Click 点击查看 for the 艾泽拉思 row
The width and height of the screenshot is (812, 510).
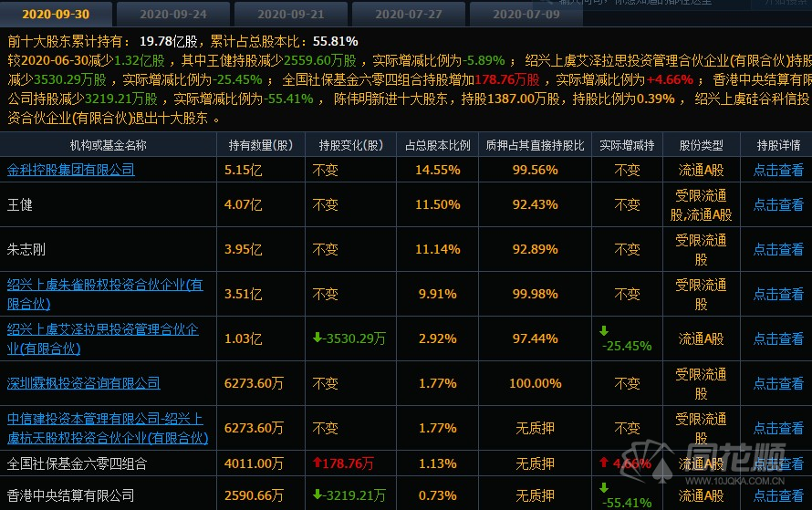[x=778, y=338]
